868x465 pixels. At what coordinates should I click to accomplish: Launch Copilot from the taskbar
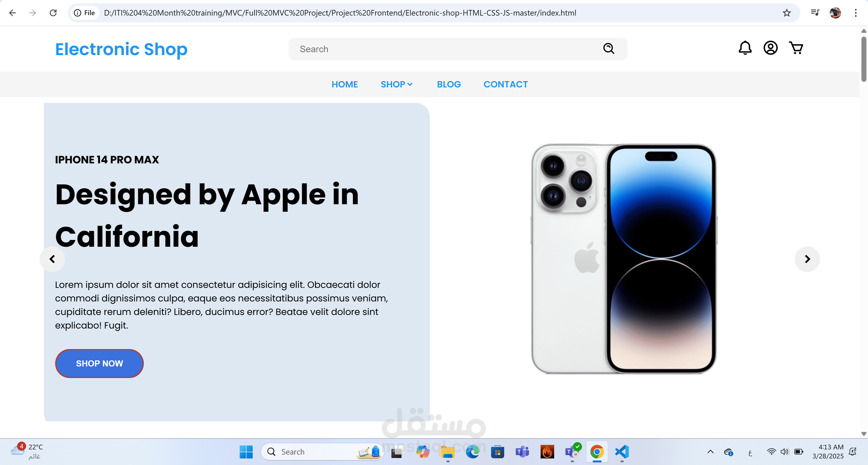coord(423,452)
